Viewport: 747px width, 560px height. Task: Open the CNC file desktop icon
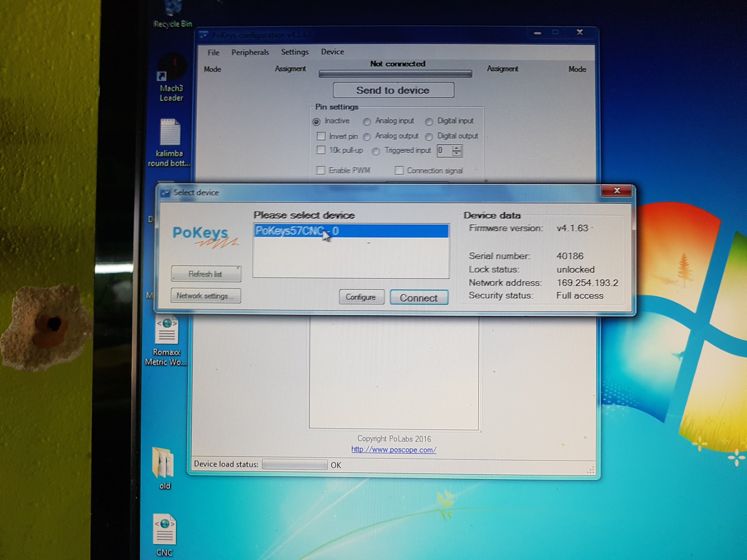click(164, 530)
